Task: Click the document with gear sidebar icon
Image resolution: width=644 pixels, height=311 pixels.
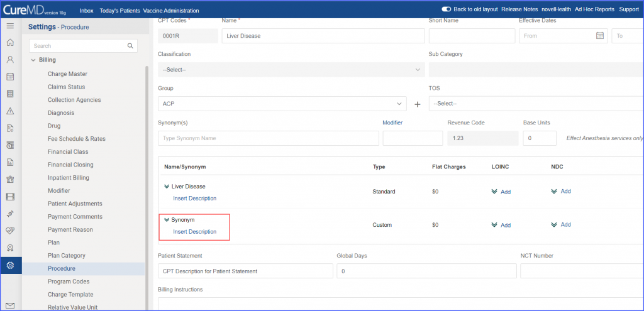Action: coord(10,128)
